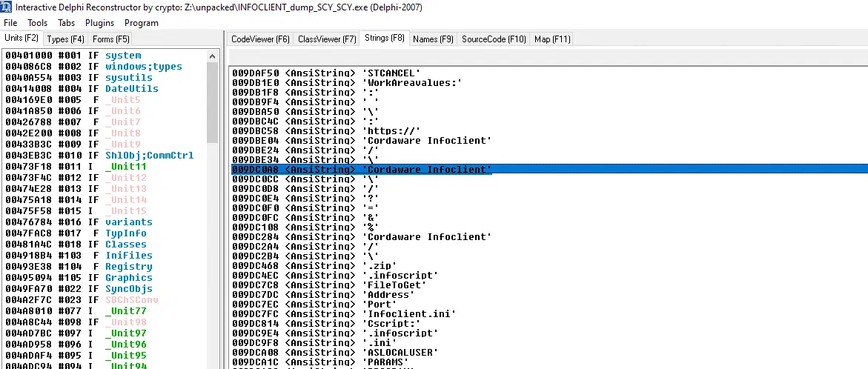
Task: Select the ShlObj;CommCtrl unit row
Action: [x=105, y=156]
